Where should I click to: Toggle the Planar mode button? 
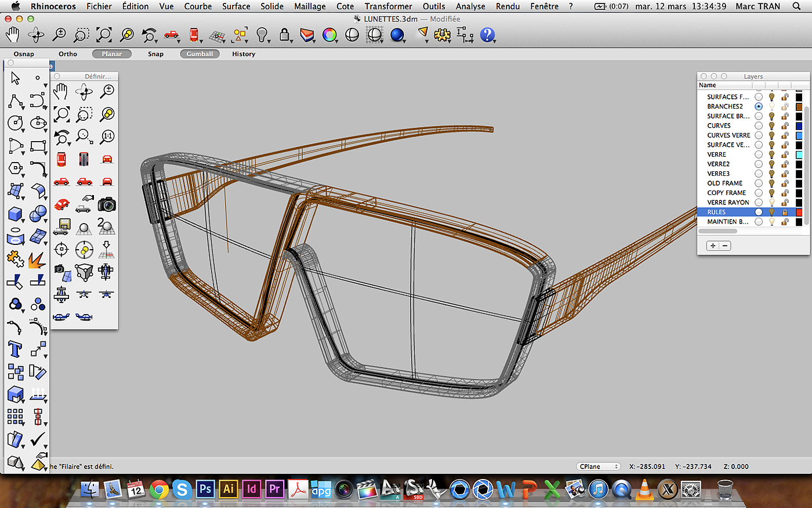click(x=112, y=54)
